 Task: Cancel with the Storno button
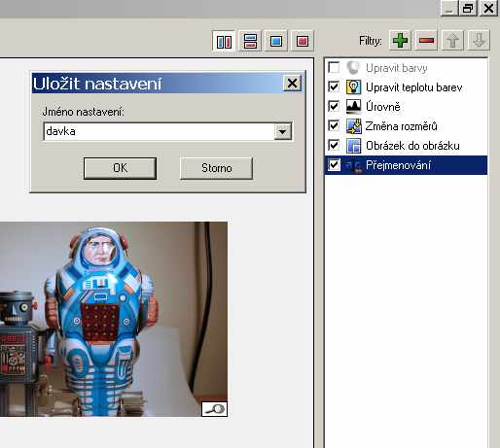tap(216, 168)
